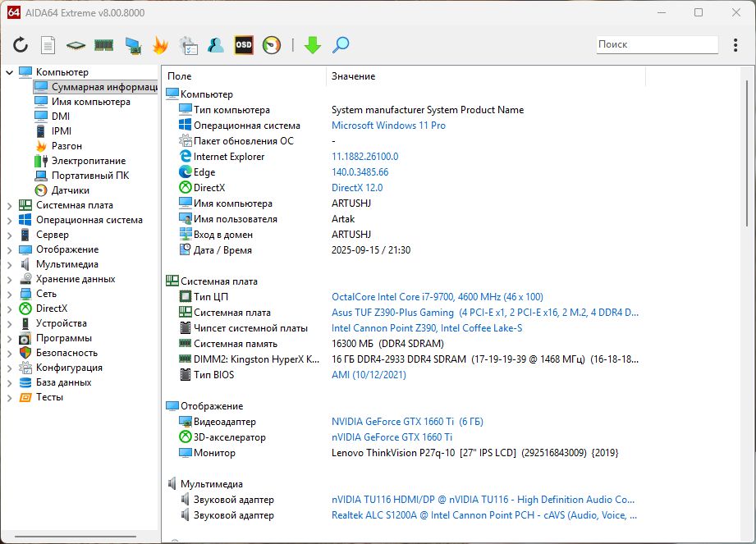Open the audit checklist toolbar icon
The height and width of the screenshot is (544, 756).
point(188,45)
